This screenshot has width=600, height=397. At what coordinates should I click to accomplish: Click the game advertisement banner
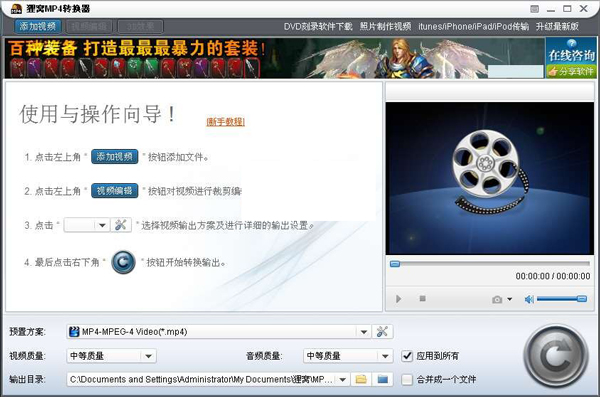click(x=274, y=58)
